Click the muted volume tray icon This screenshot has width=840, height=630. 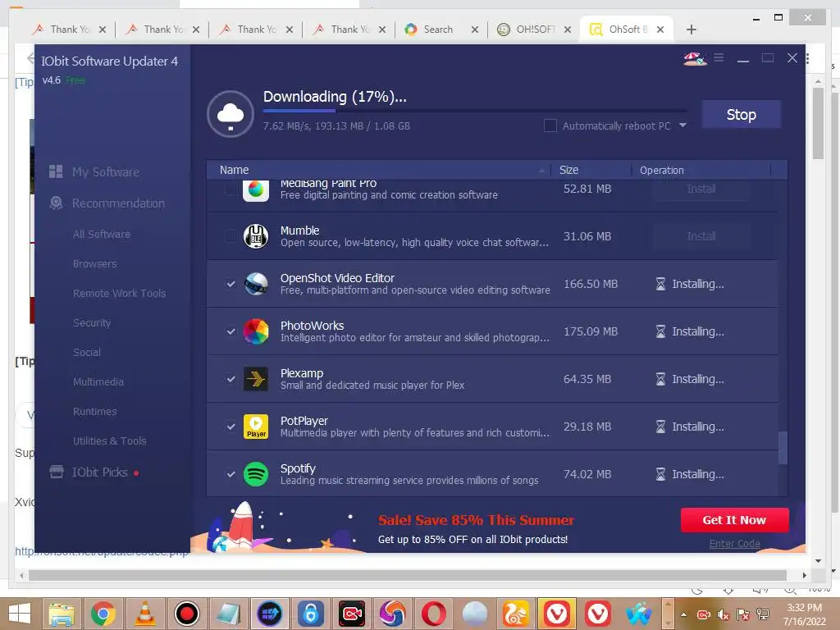coord(724,614)
